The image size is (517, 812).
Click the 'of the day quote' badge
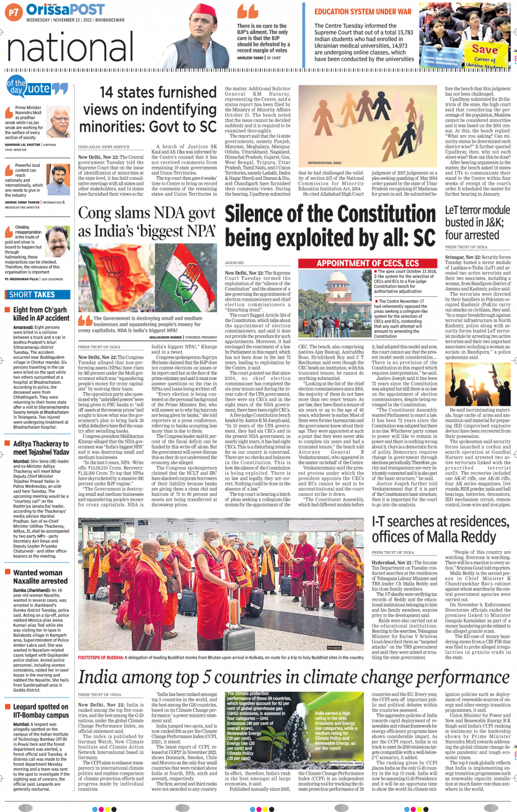pyautogui.click(x=37, y=87)
